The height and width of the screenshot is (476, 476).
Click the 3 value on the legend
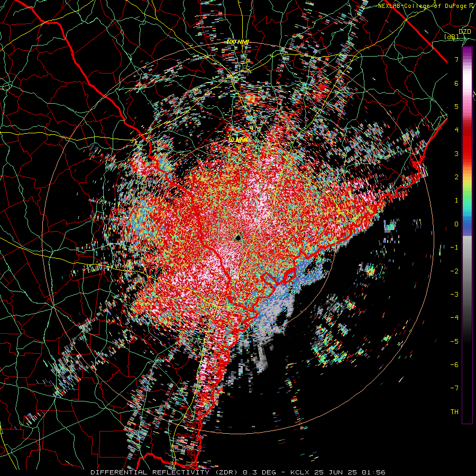click(x=456, y=153)
